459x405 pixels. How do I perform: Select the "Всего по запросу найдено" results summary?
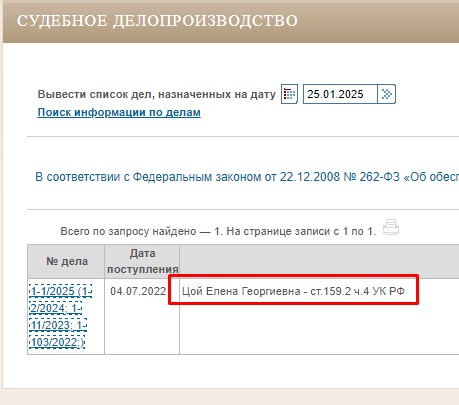click(218, 231)
